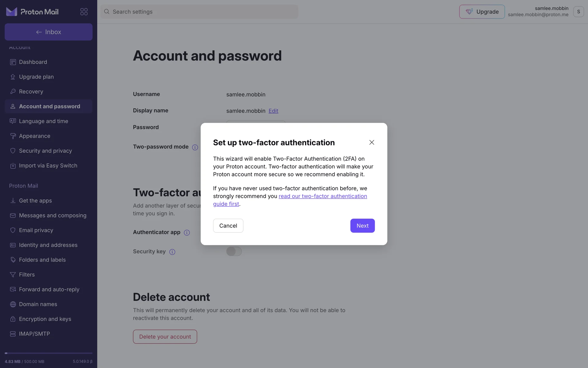The height and width of the screenshot is (368, 588).
Task: Click the info icon beside Security key
Action: click(172, 252)
